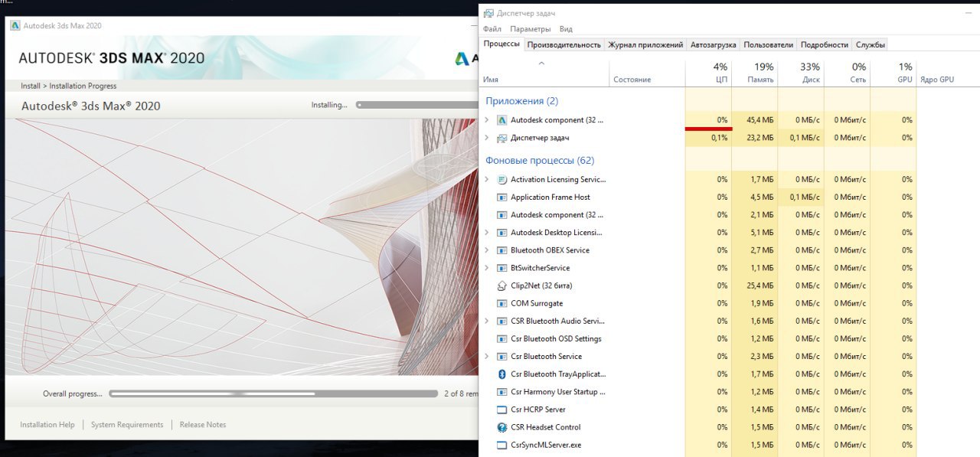Expand BtSwitcherService row
The height and width of the screenshot is (457, 980).
point(487,268)
